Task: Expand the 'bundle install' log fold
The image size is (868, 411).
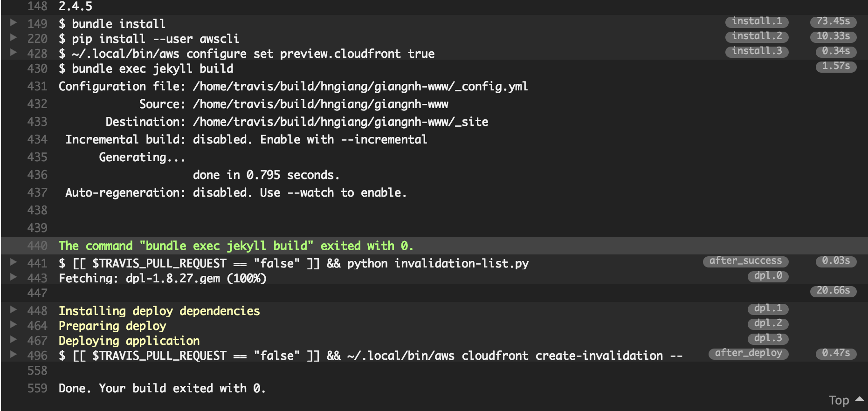Action: (x=14, y=22)
